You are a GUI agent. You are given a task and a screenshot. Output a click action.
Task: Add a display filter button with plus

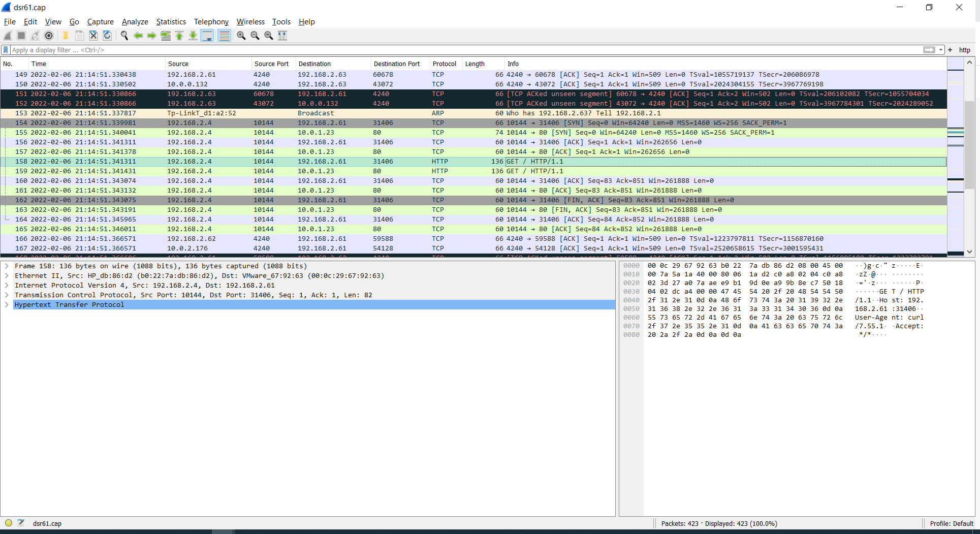click(950, 50)
